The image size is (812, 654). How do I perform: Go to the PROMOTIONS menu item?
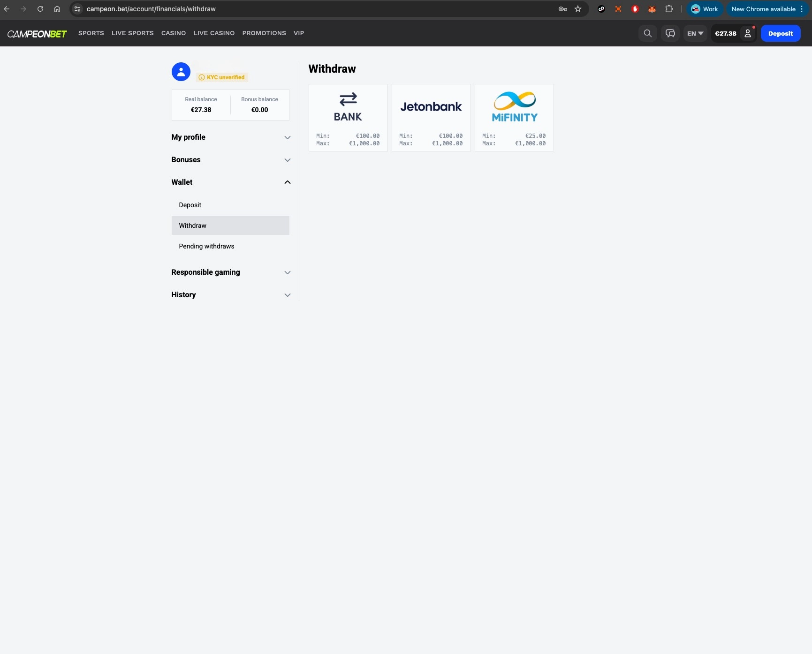pos(264,33)
